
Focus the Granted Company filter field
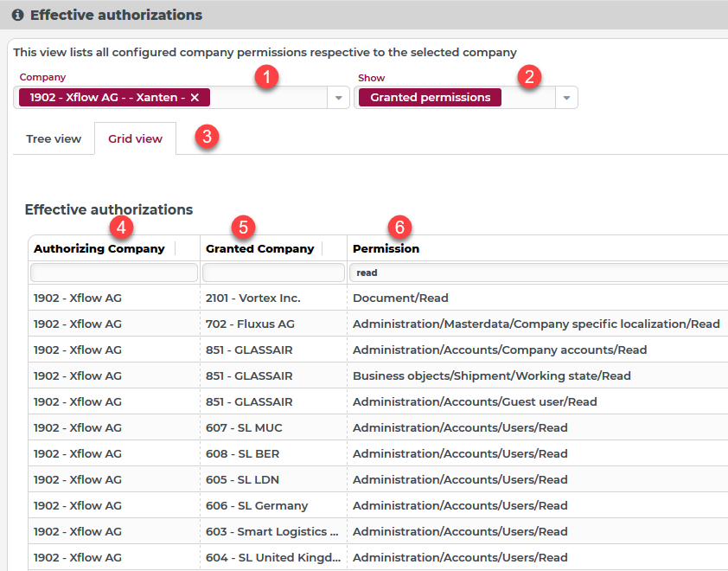pyautogui.click(x=273, y=273)
